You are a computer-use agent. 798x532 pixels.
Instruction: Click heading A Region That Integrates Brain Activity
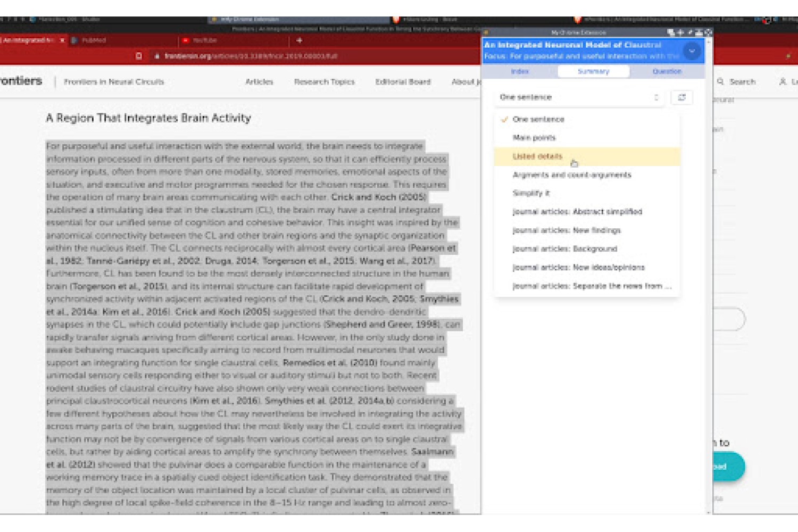[x=148, y=118]
